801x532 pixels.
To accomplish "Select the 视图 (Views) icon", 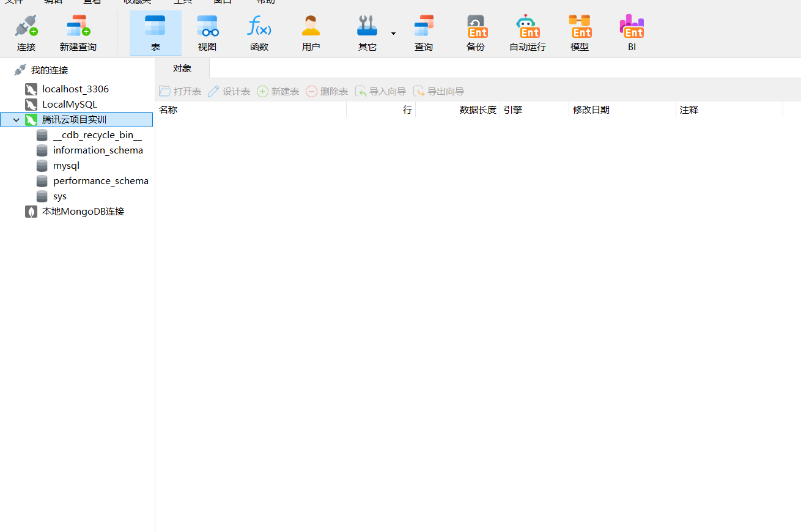I will point(207,32).
